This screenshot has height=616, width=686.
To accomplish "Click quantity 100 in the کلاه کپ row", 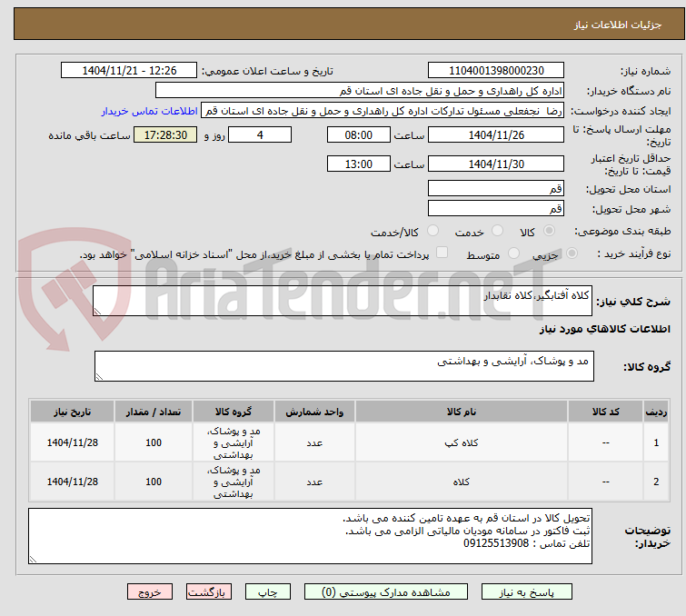I will [x=154, y=442].
